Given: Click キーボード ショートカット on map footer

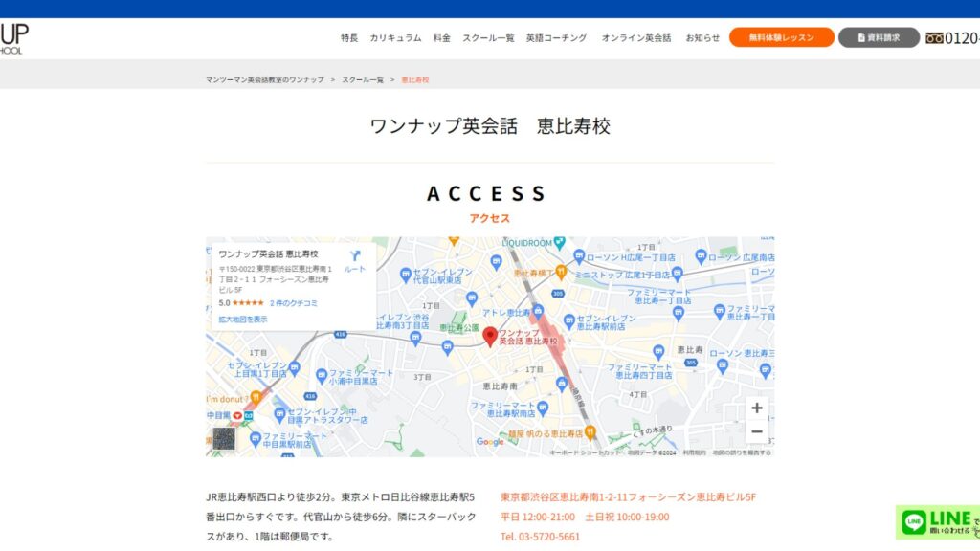Looking at the screenshot, I should tap(585, 452).
